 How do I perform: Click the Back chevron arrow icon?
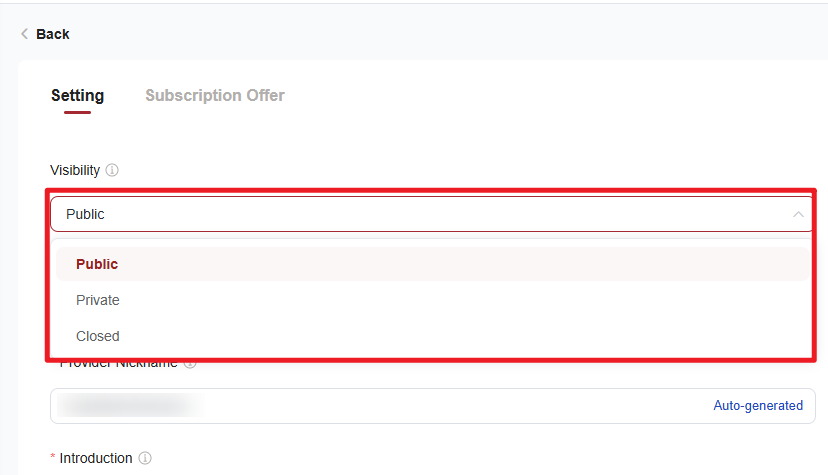(24, 34)
